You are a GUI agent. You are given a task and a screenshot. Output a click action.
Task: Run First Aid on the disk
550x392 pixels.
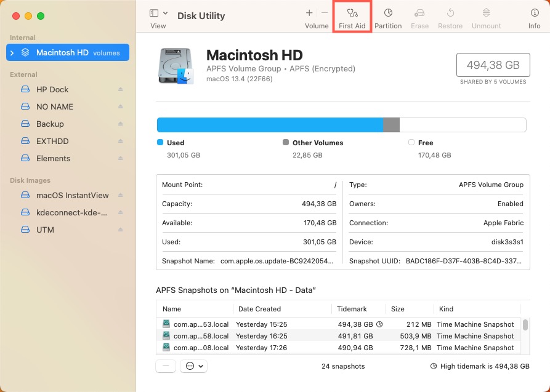(x=351, y=18)
